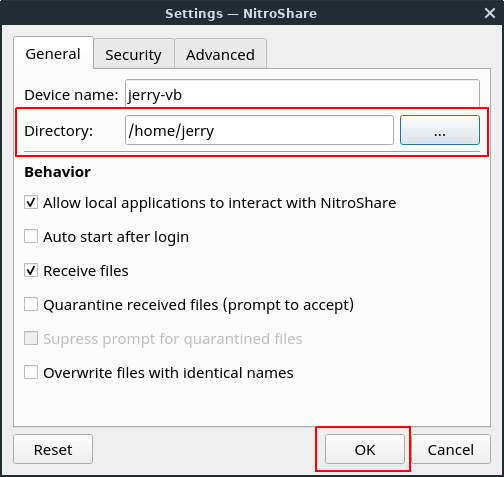Open the Advanced tab
504x477 pixels.
[220, 54]
